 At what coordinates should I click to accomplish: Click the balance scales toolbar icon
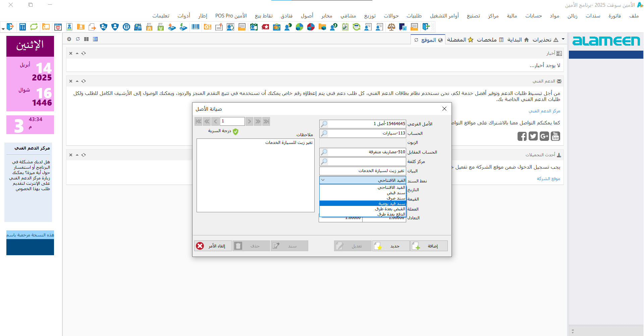pos(391,27)
